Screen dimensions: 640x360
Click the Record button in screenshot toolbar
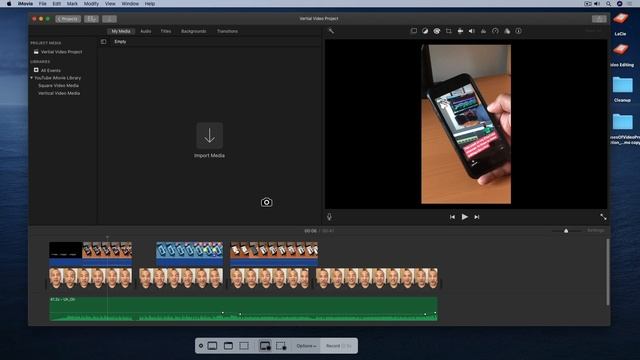[x=338, y=346]
